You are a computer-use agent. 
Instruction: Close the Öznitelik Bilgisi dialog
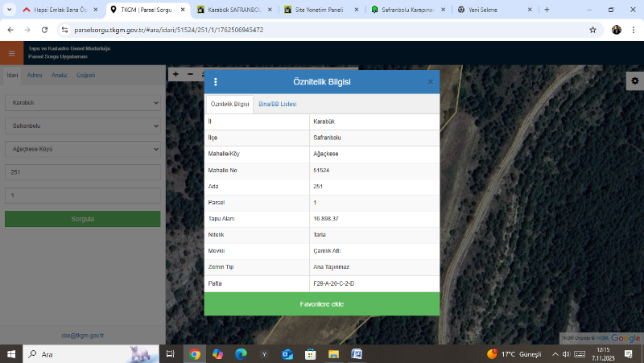coord(430,82)
